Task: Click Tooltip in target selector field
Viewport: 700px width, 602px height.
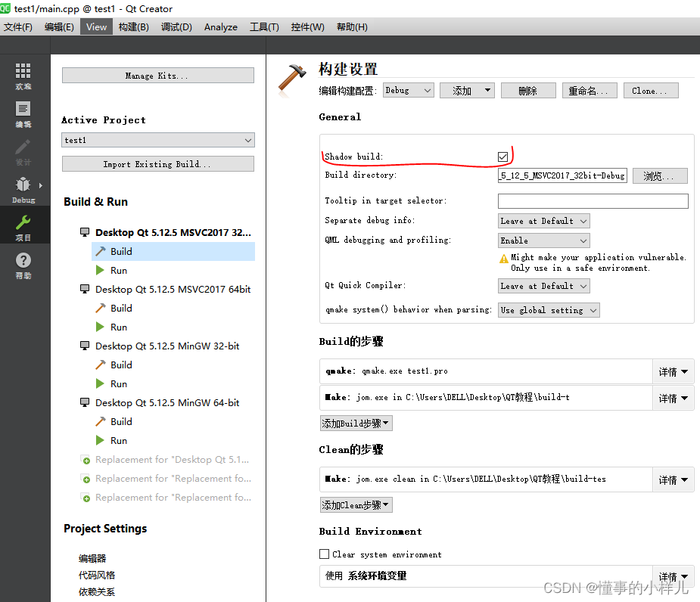Action: (593, 201)
